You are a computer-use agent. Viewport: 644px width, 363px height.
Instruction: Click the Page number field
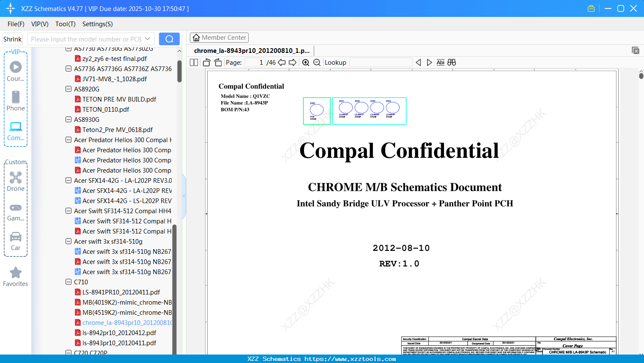click(x=255, y=63)
